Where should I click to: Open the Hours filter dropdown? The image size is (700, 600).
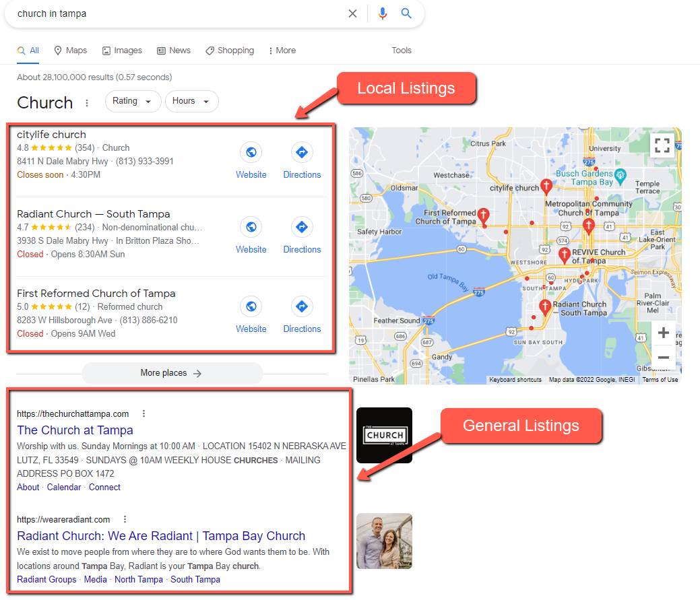coord(191,101)
